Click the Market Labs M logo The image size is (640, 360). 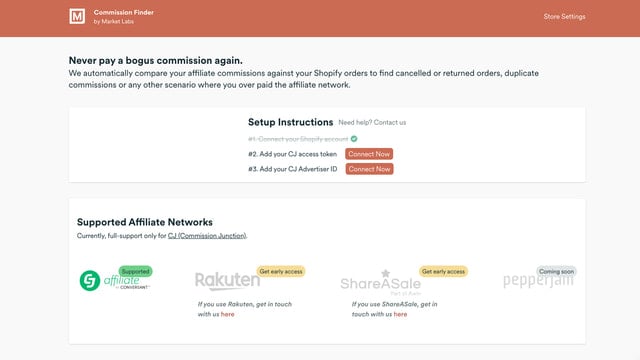click(x=77, y=16)
